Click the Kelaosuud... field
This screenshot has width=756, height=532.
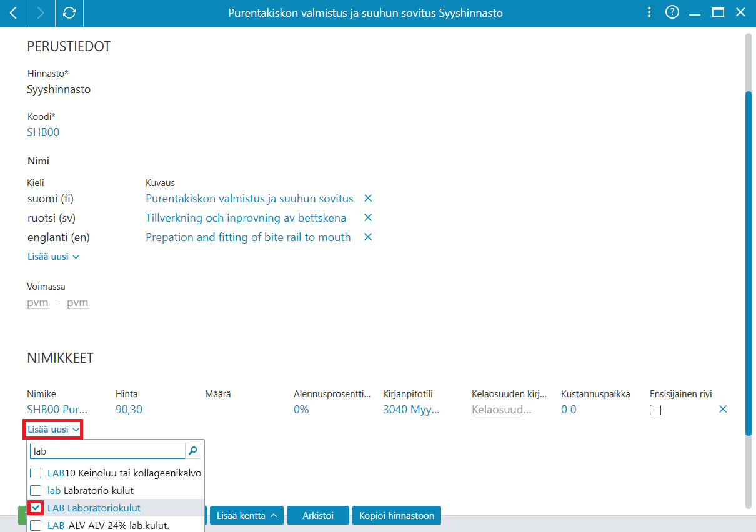pyautogui.click(x=501, y=410)
